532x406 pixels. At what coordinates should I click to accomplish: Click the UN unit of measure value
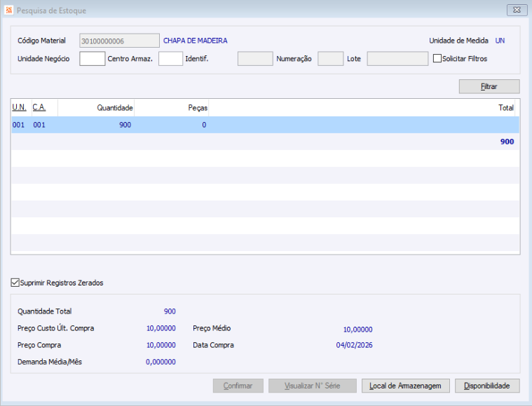500,41
